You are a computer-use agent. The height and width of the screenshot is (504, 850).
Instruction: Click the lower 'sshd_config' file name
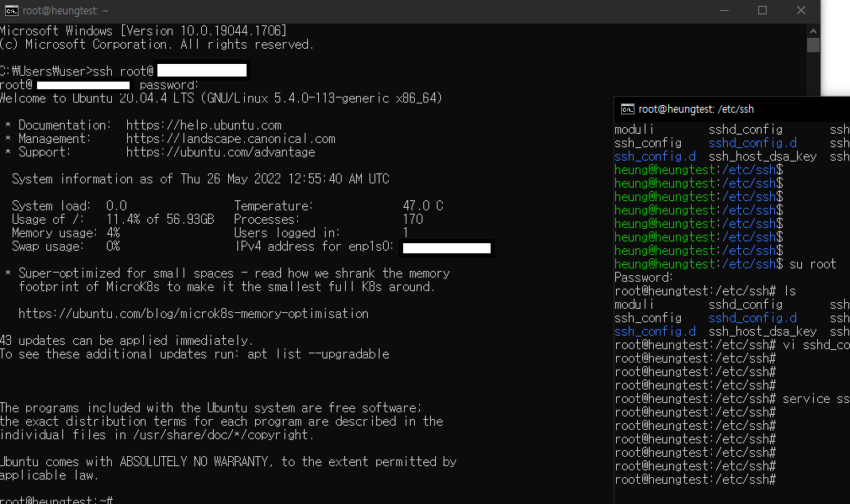point(746,305)
